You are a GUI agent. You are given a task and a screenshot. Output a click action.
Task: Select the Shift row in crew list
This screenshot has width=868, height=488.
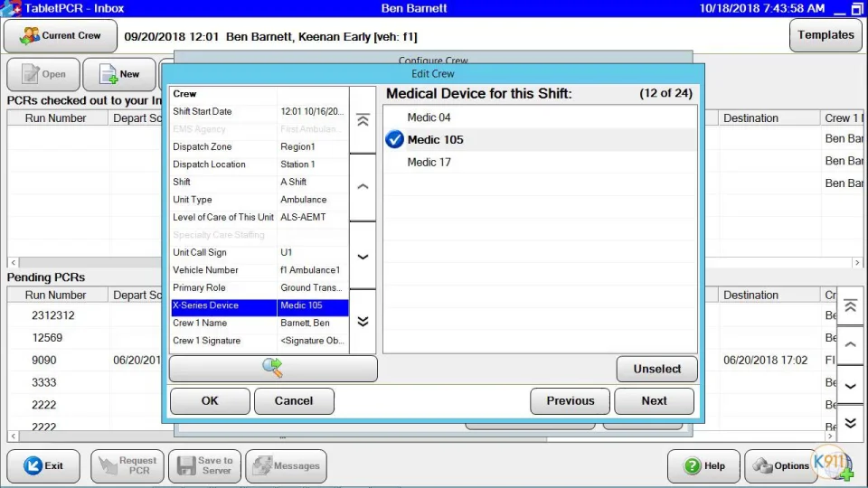point(259,182)
